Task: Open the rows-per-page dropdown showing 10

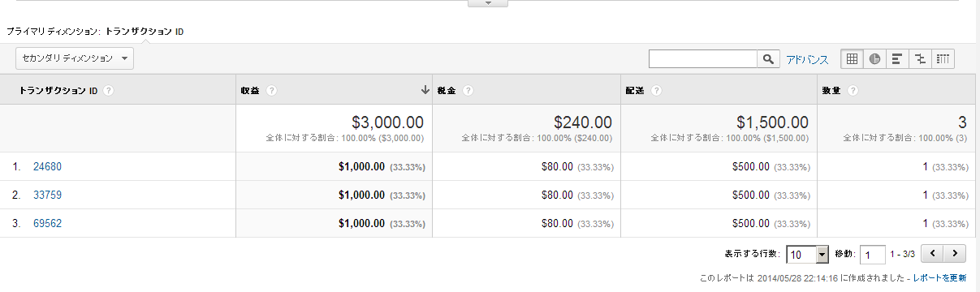Action: click(807, 255)
